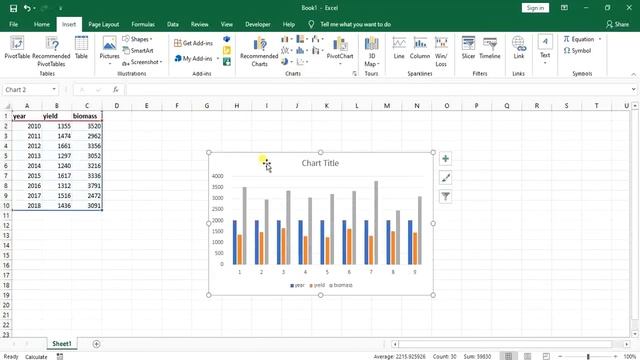Screen dimensions: 640x360
Task: Click the Save icon in the title bar
Action: [x=13, y=8]
